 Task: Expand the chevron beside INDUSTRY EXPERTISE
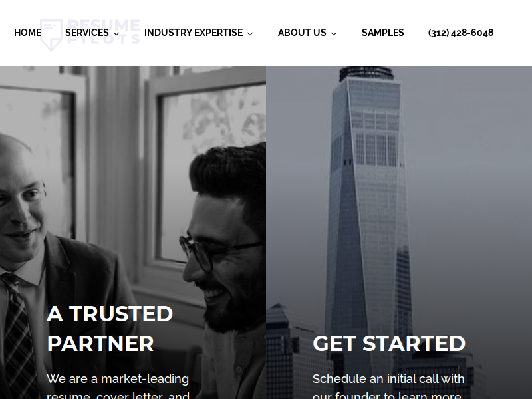(x=250, y=34)
